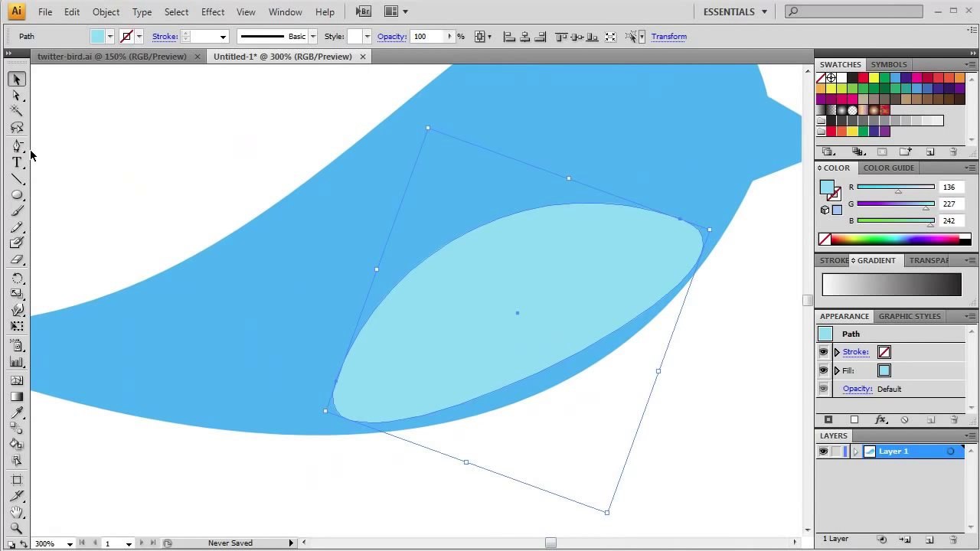
Task: Open the Basic brush definition dropdown
Action: point(312,37)
